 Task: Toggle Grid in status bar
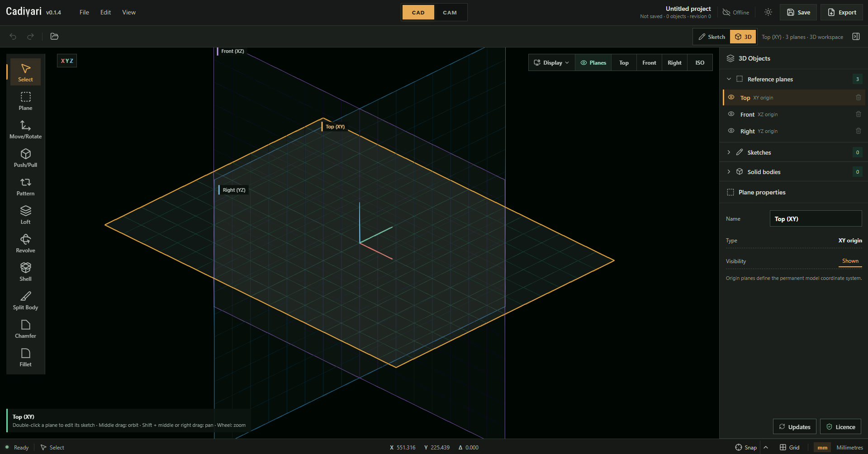[x=789, y=447]
